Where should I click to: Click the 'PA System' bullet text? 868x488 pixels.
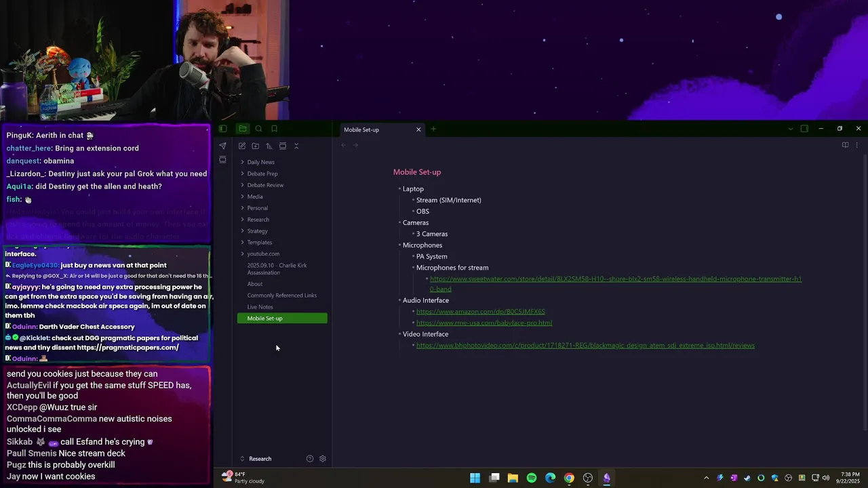coord(432,256)
